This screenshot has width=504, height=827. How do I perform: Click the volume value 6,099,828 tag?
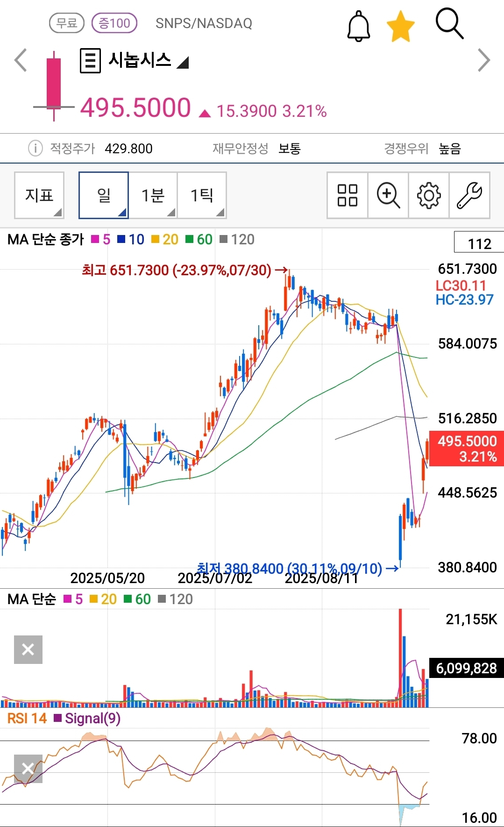tap(467, 668)
